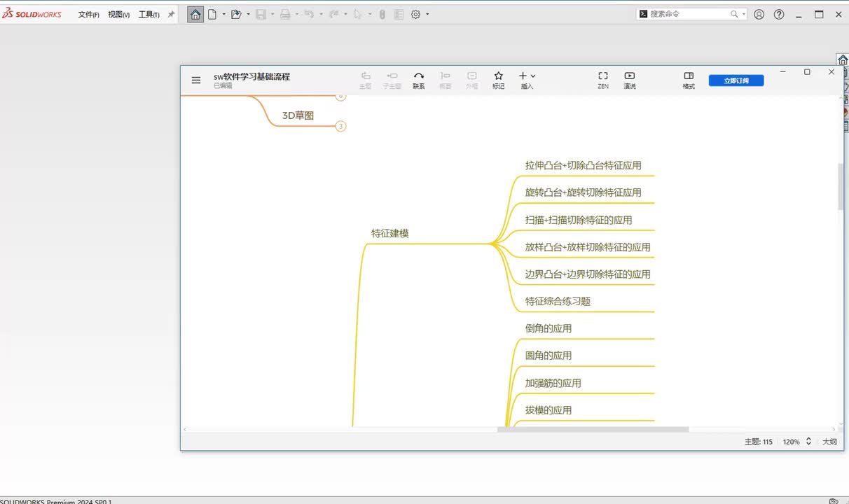Click the 立即订阅 subscribe button
The width and height of the screenshot is (849, 504).
(736, 80)
